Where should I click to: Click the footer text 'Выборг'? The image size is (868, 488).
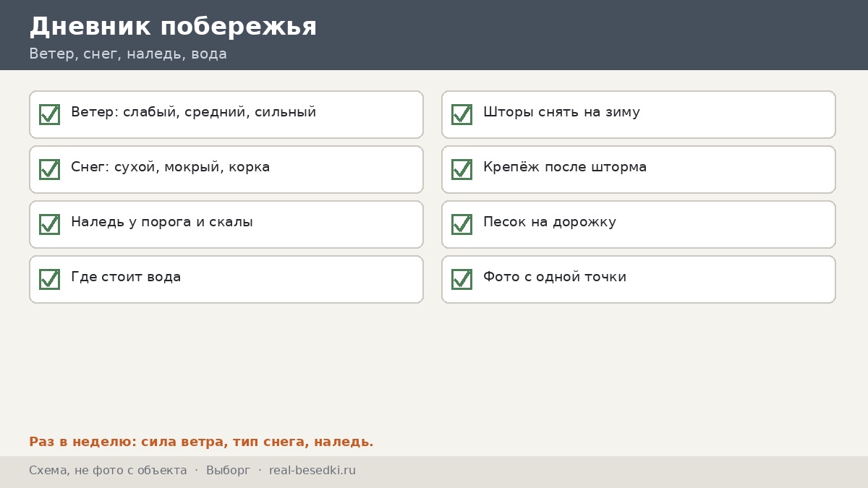[228, 471]
